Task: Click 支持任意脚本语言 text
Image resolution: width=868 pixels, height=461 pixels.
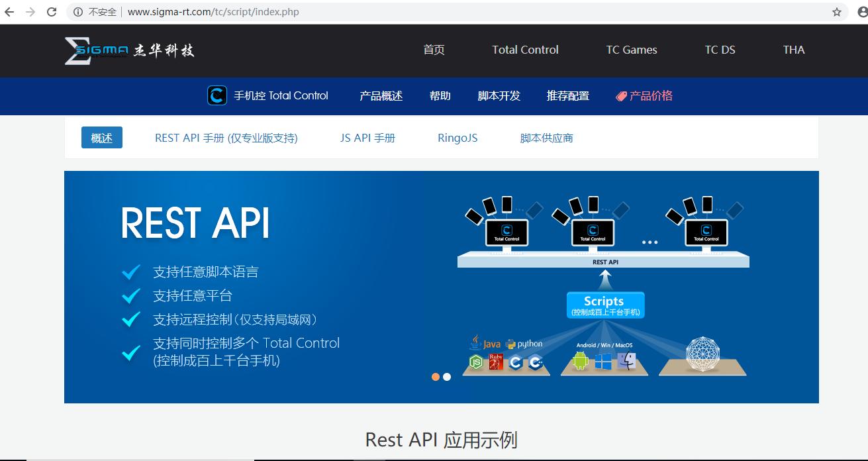Action: point(206,272)
